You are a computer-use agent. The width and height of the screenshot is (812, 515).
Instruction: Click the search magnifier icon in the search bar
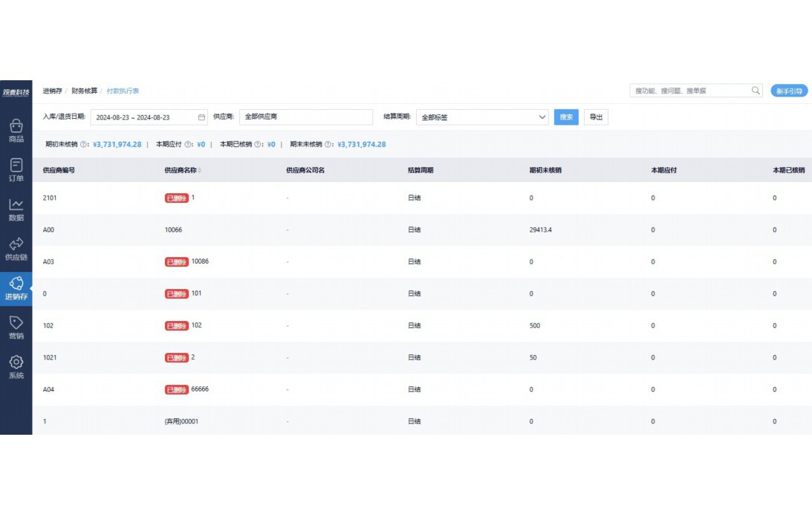(x=755, y=90)
